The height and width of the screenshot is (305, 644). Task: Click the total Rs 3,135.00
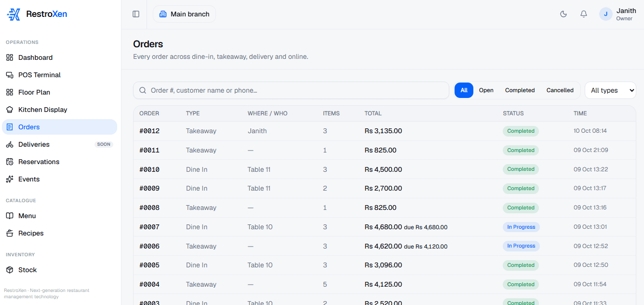383,131
